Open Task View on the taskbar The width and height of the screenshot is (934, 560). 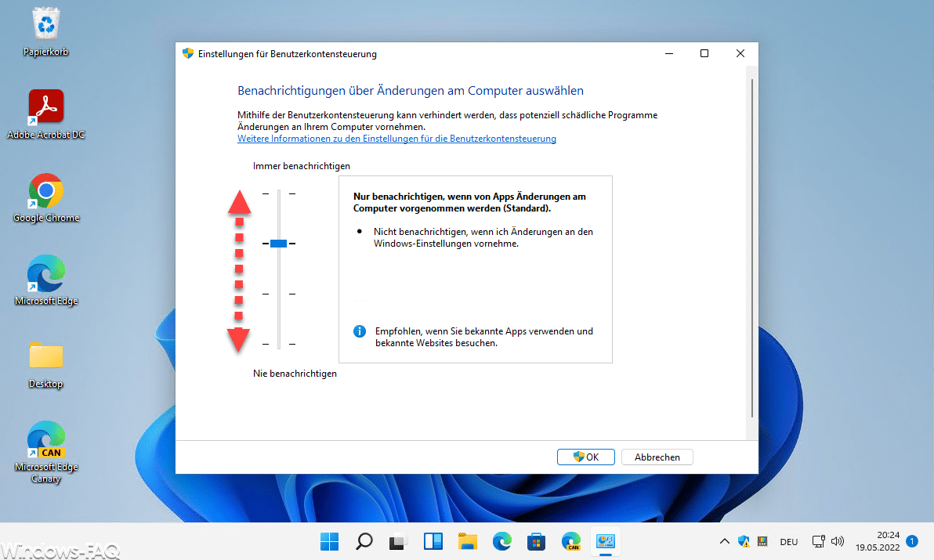tap(398, 541)
